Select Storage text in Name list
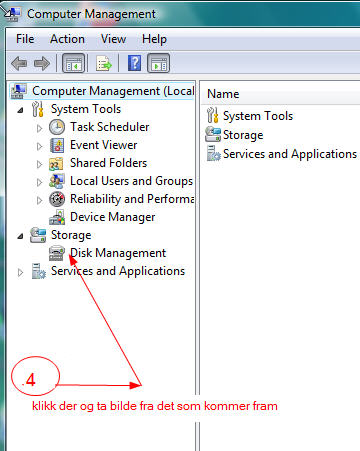360x451 pixels. 243,135
